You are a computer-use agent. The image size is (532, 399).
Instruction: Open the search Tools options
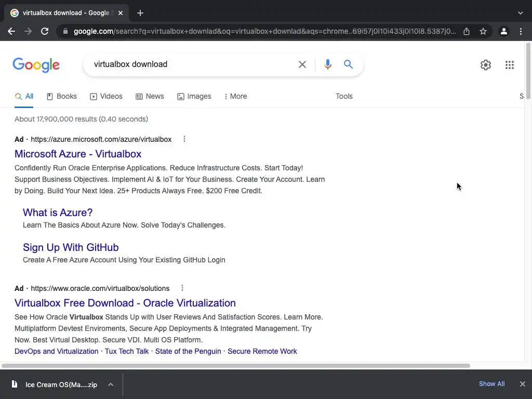pyautogui.click(x=344, y=96)
